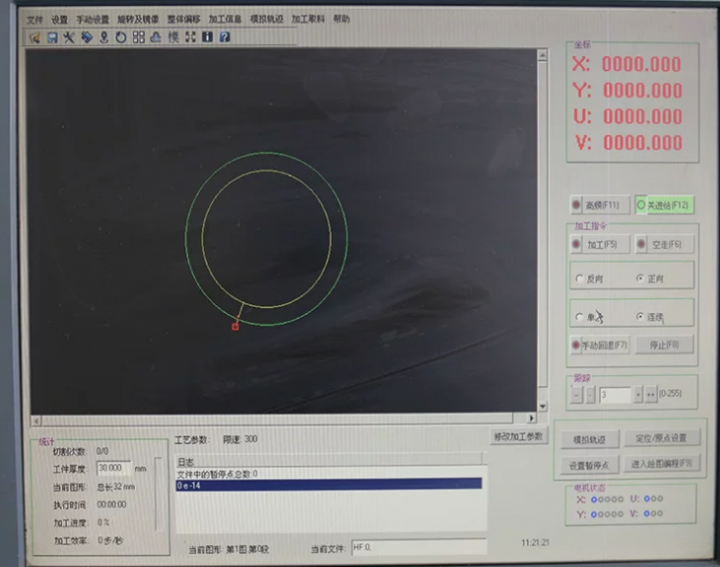This screenshot has height=567, width=720.
Task: Toggle the 高频(F11) high frequency button
Action: pyautogui.click(x=599, y=205)
